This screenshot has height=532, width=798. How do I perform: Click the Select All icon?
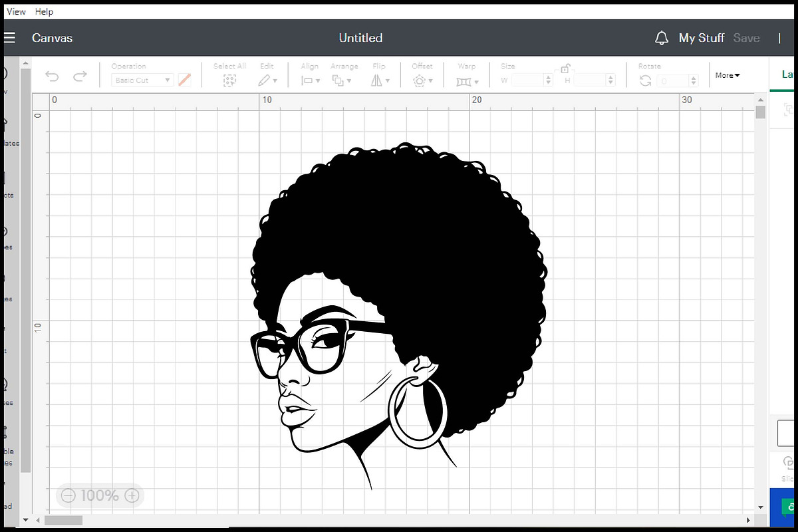[x=229, y=80]
